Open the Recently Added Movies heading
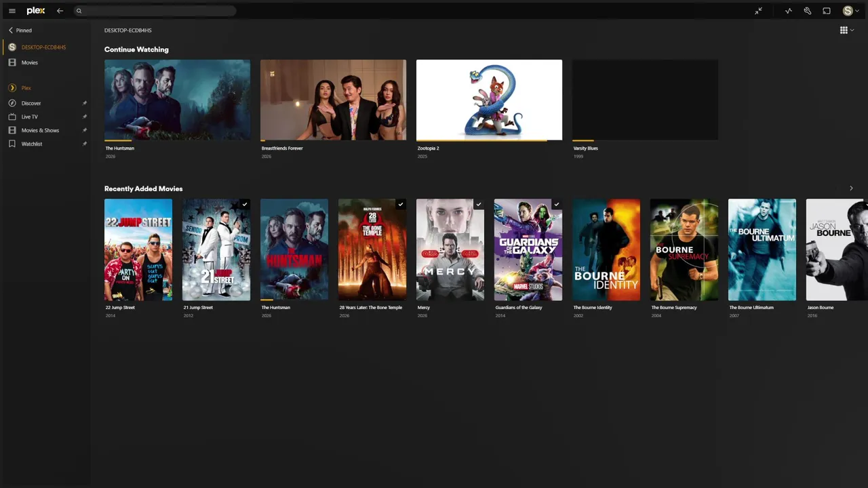This screenshot has width=868, height=488. pyautogui.click(x=143, y=188)
